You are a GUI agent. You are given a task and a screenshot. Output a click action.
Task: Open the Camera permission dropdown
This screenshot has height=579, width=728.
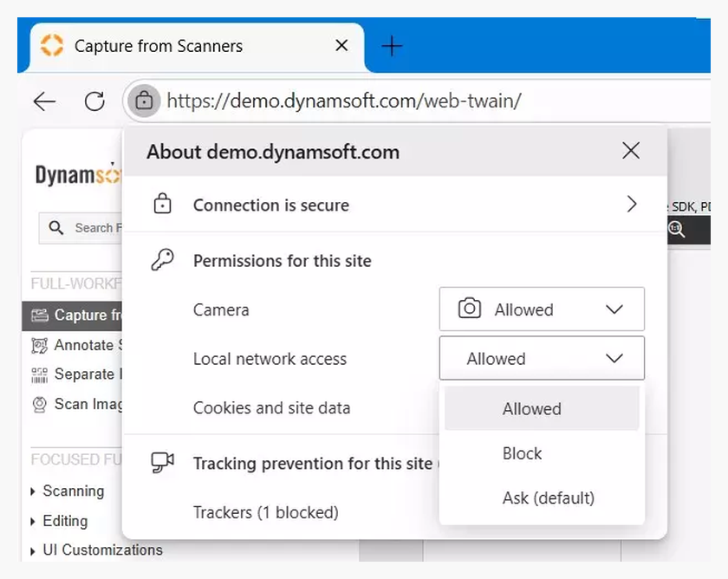(542, 309)
